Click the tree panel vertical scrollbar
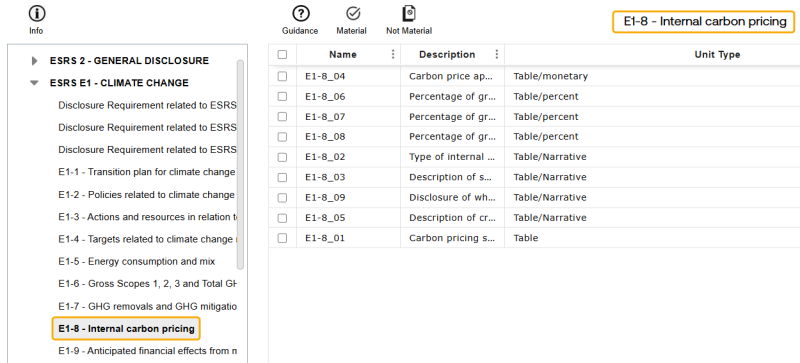This screenshot has height=363, width=800. (x=240, y=164)
